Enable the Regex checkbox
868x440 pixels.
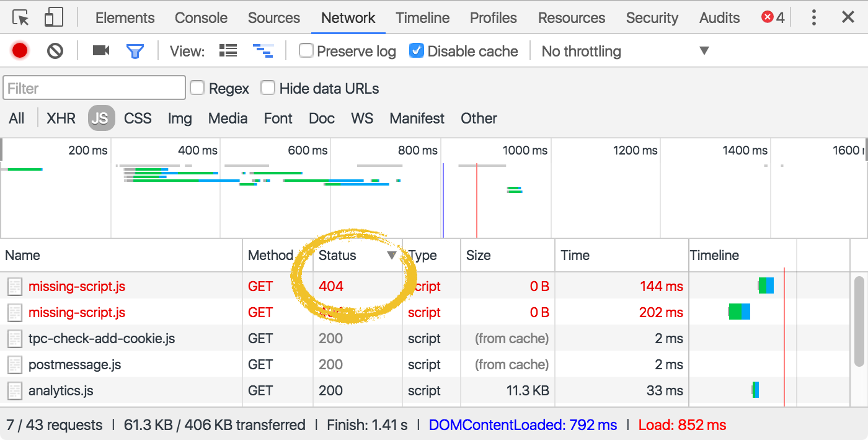197,88
